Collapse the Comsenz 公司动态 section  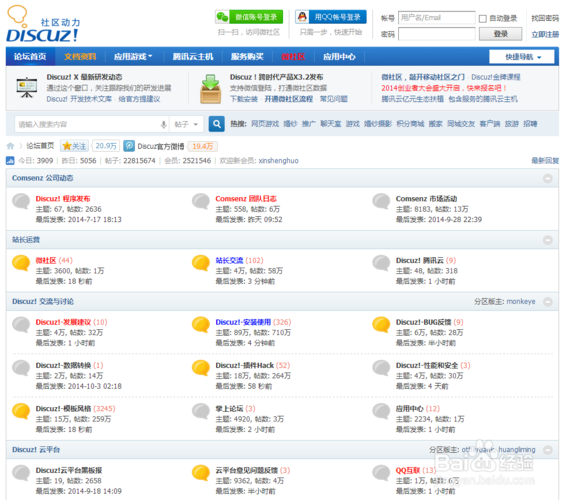coord(548,178)
